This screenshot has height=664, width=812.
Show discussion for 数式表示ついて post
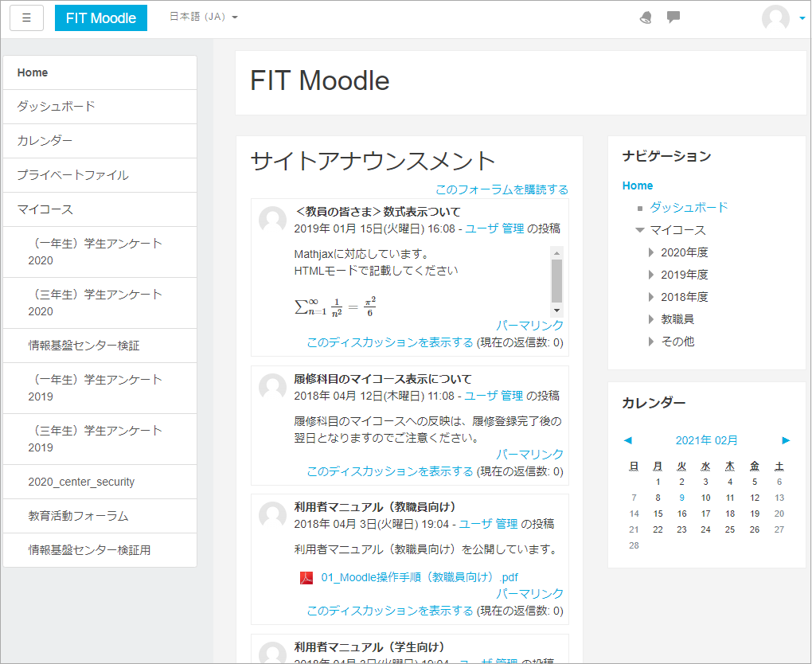(390, 342)
